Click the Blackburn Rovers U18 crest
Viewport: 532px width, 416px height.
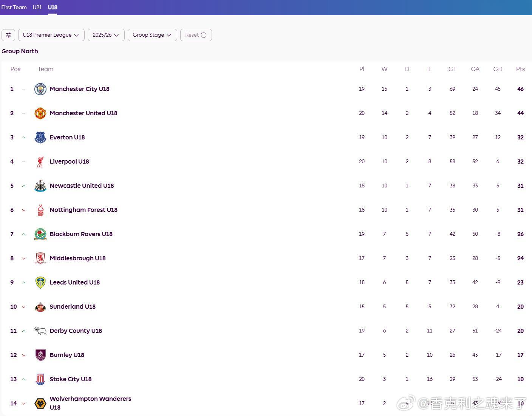click(x=40, y=234)
